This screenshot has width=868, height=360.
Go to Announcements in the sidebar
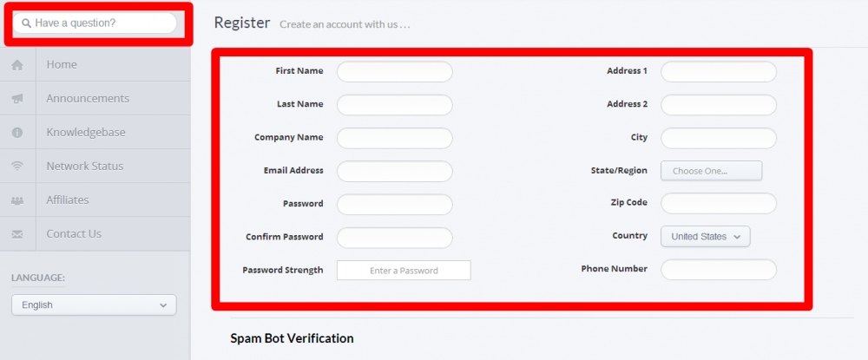[88, 98]
